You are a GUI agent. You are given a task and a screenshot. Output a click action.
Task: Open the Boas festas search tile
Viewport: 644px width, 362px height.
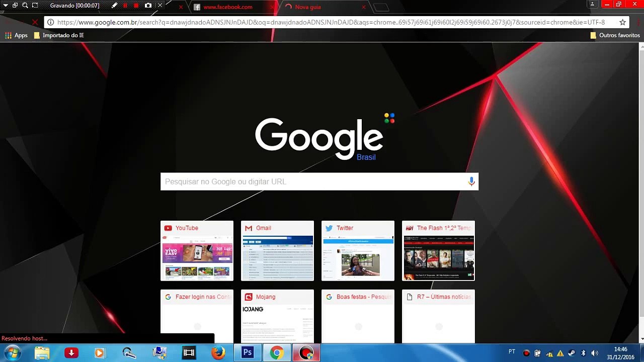pyautogui.click(x=358, y=316)
